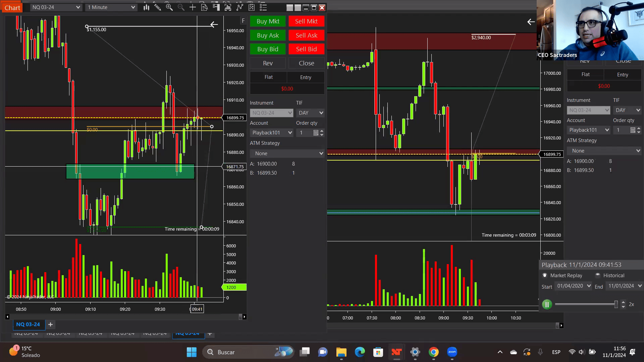Open the candlestick bar type icon

[146, 7]
